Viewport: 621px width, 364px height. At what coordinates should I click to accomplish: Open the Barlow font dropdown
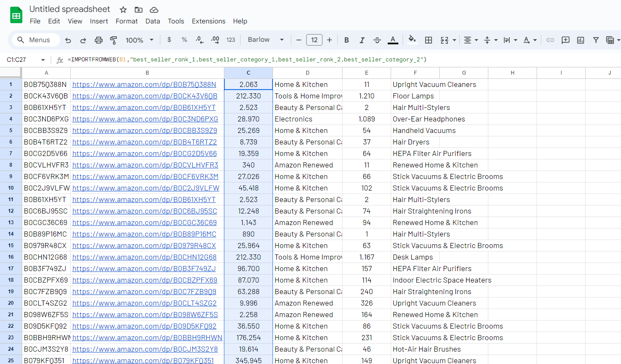click(266, 40)
